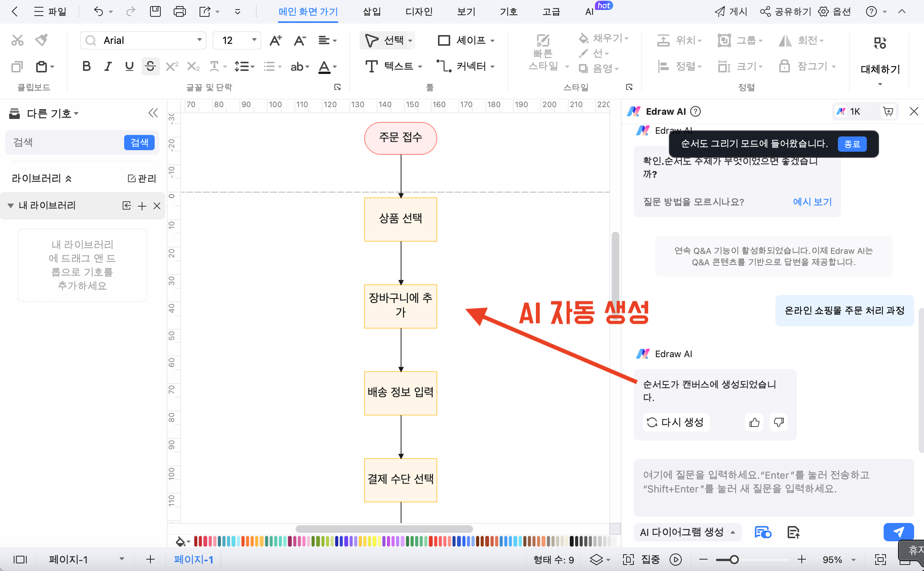Click the Edraw AI help question icon
924x571 pixels.
click(695, 112)
